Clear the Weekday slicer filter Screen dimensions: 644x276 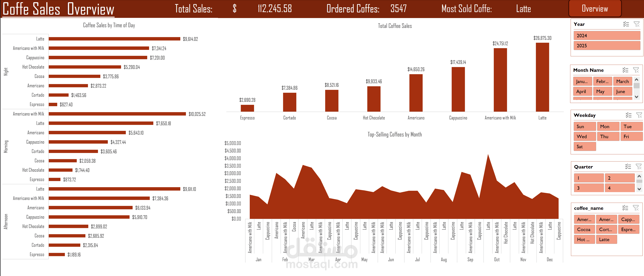(639, 115)
